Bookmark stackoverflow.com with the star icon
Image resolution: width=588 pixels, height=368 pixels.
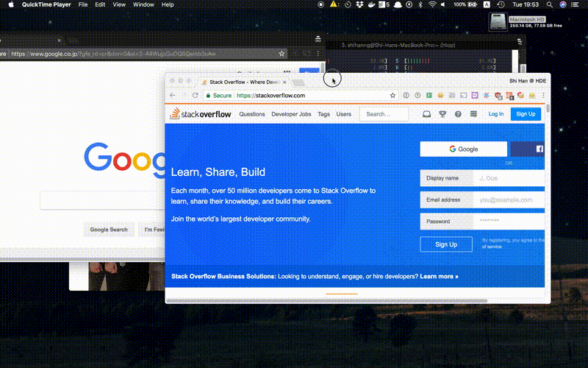392,96
